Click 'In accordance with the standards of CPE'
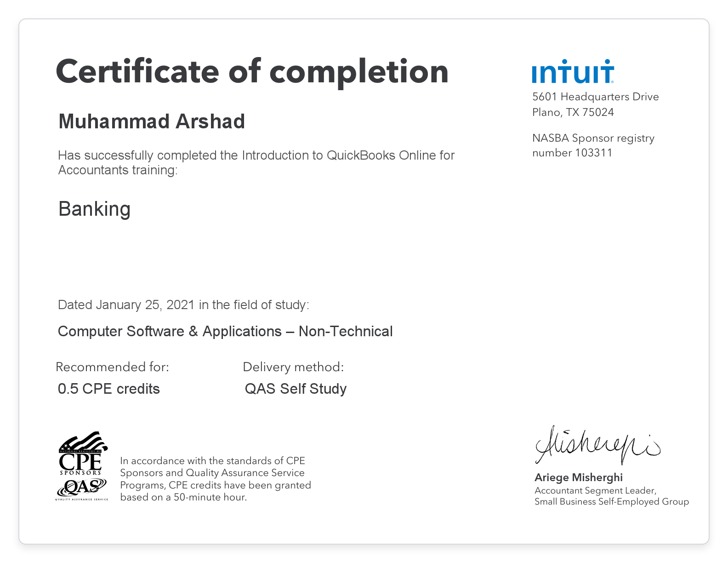 pos(212,461)
